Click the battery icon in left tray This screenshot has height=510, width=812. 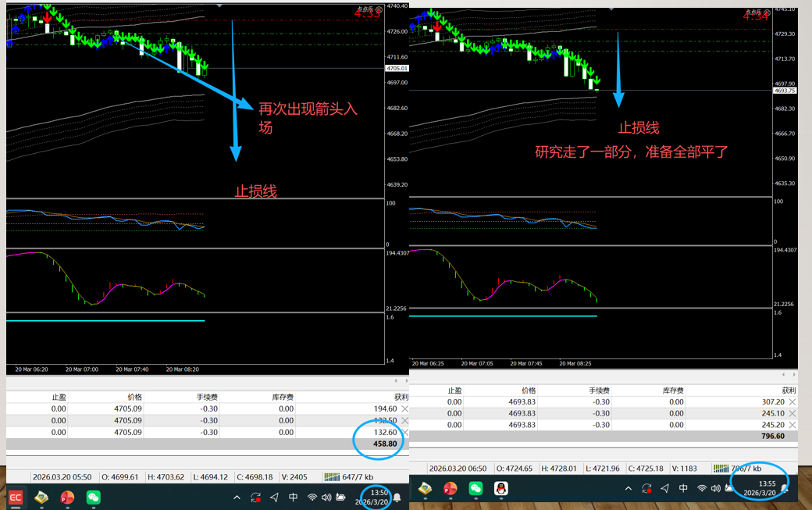pos(340,498)
